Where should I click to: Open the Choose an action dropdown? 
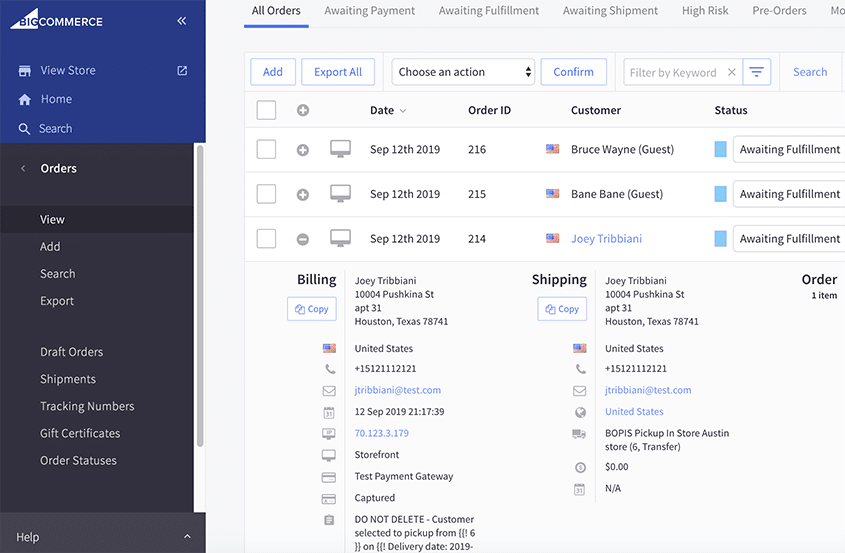coord(463,72)
